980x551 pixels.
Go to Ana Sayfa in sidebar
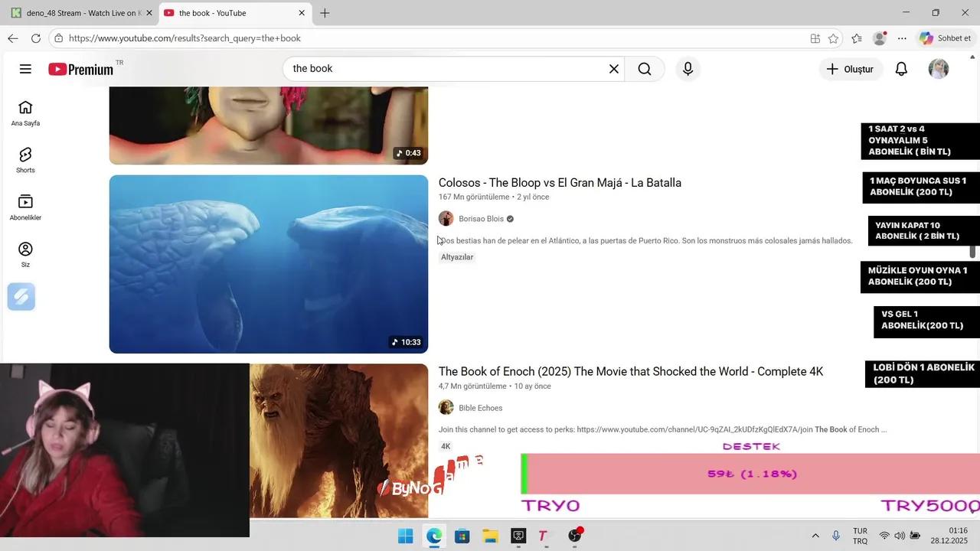pyautogui.click(x=25, y=113)
